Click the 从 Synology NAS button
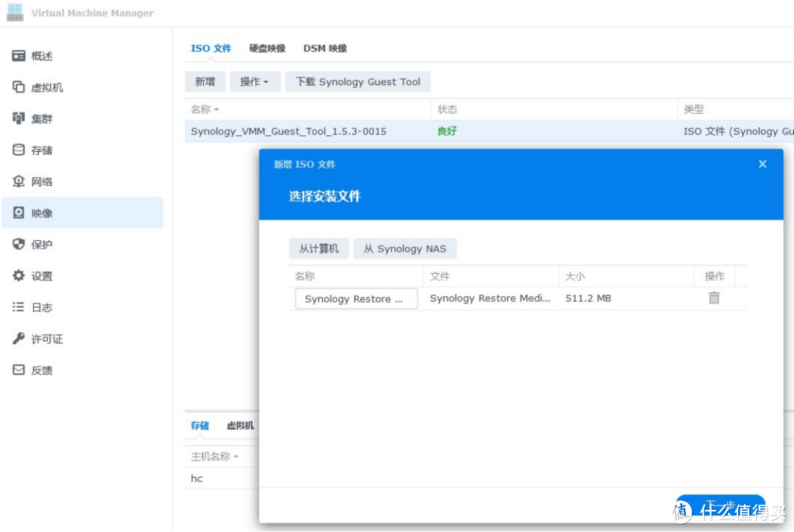Screen dimensions: 794x532 [404, 248]
